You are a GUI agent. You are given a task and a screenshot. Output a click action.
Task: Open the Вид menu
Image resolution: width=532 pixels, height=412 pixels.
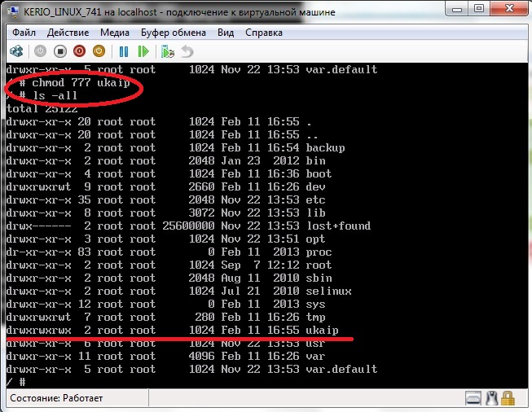(x=226, y=33)
